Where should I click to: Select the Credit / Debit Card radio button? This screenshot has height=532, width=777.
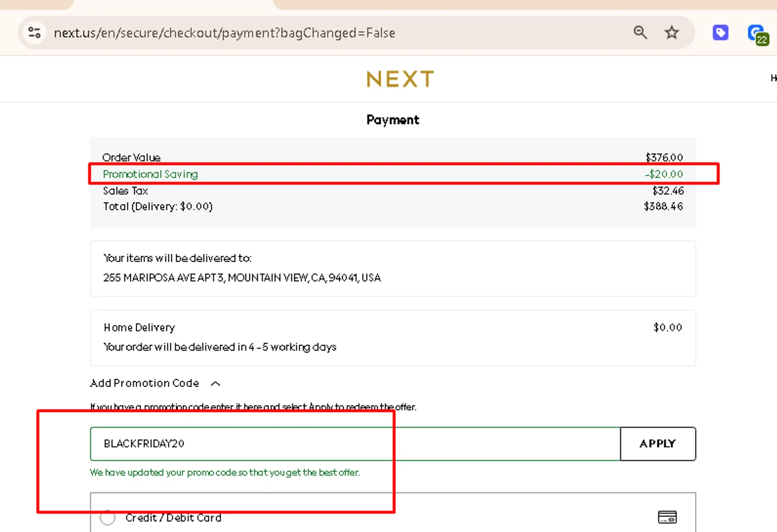[108, 517]
